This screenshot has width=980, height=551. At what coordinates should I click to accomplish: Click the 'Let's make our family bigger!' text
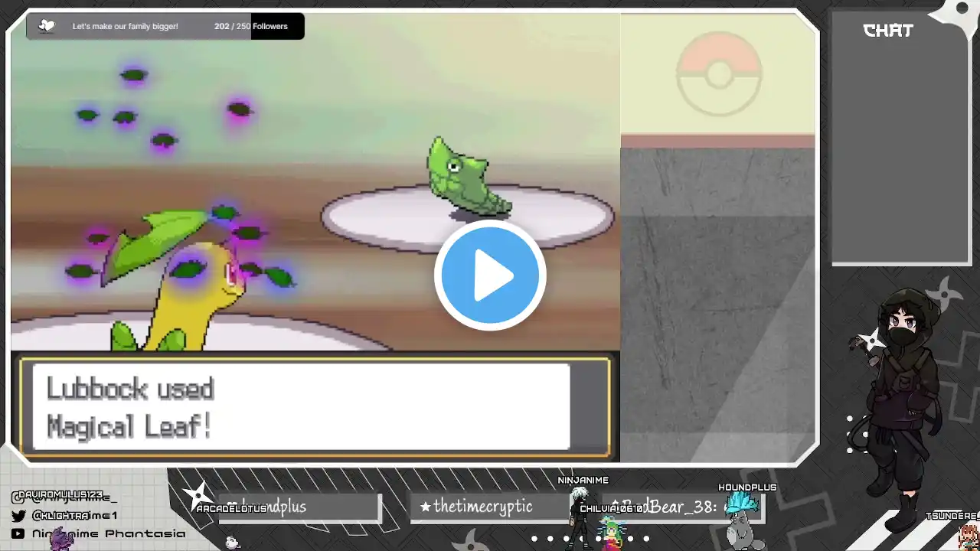pos(125,26)
